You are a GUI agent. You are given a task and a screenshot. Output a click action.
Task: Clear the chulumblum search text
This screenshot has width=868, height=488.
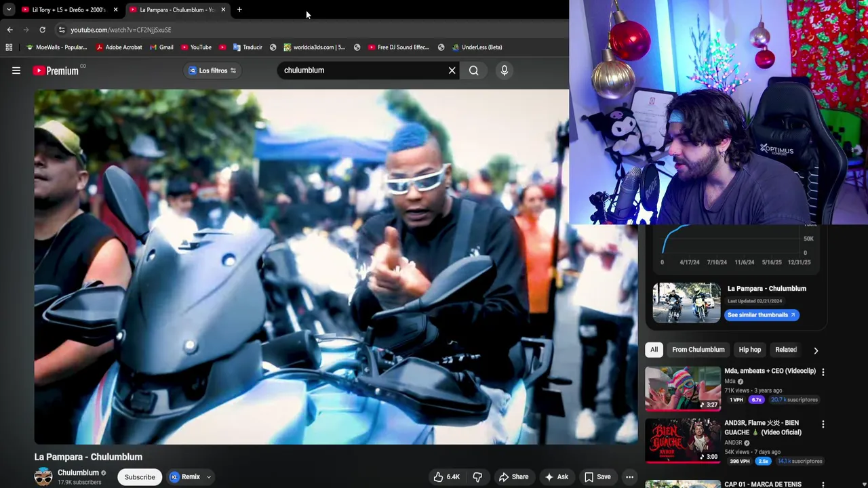tap(452, 70)
